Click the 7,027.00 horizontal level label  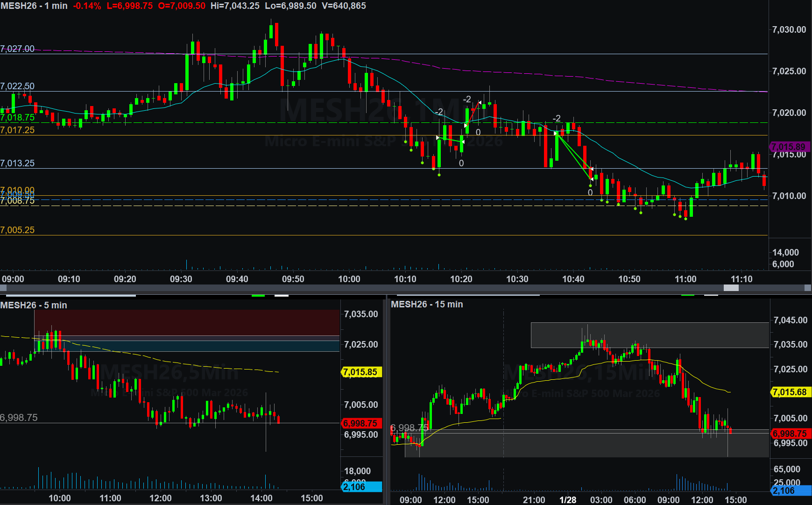[17, 49]
